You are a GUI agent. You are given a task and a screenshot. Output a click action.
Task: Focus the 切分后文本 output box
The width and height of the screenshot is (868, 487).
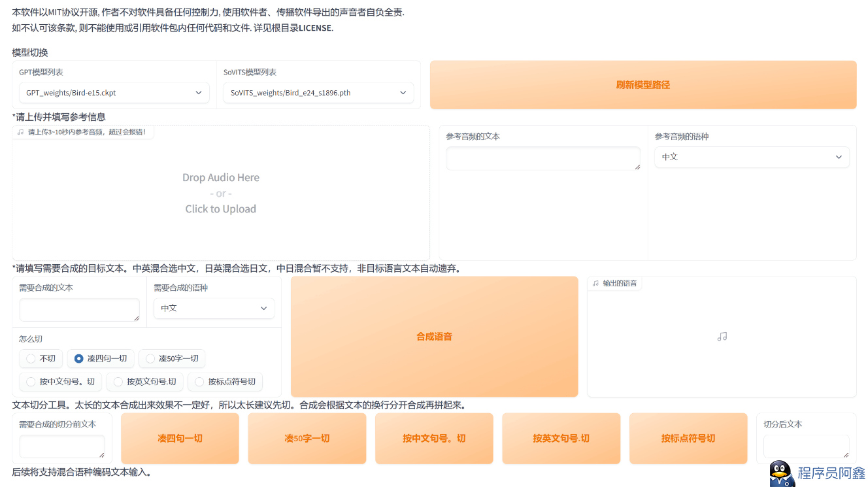[x=806, y=446]
